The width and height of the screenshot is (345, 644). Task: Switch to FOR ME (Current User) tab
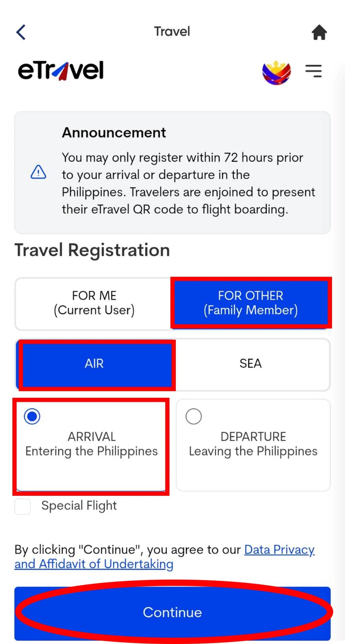pos(94,303)
